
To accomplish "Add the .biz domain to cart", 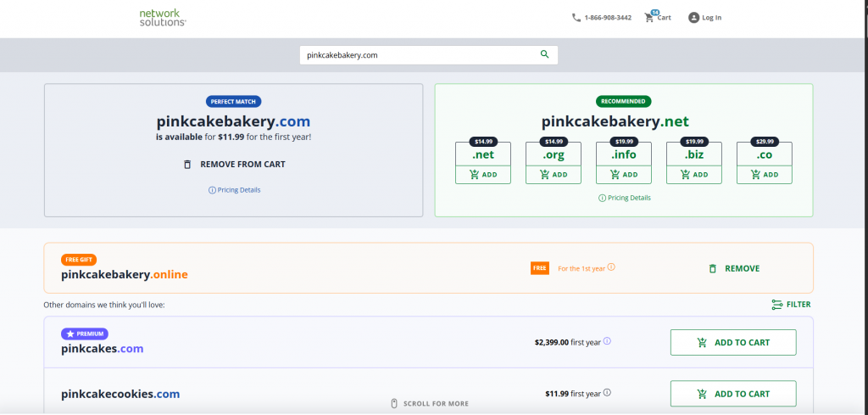I will pos(694,175).
